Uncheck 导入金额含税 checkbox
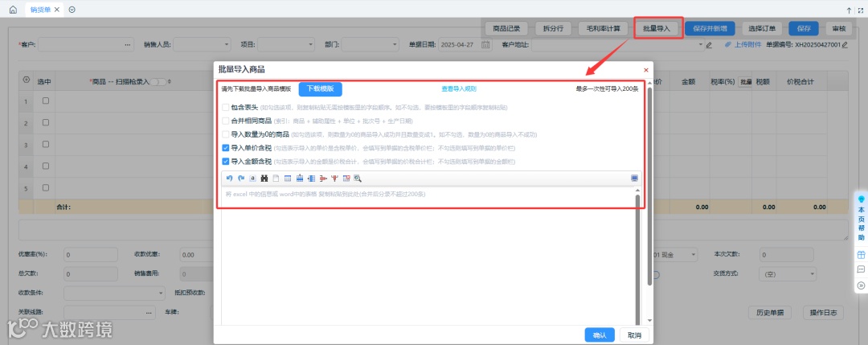 tap(225, 162)
